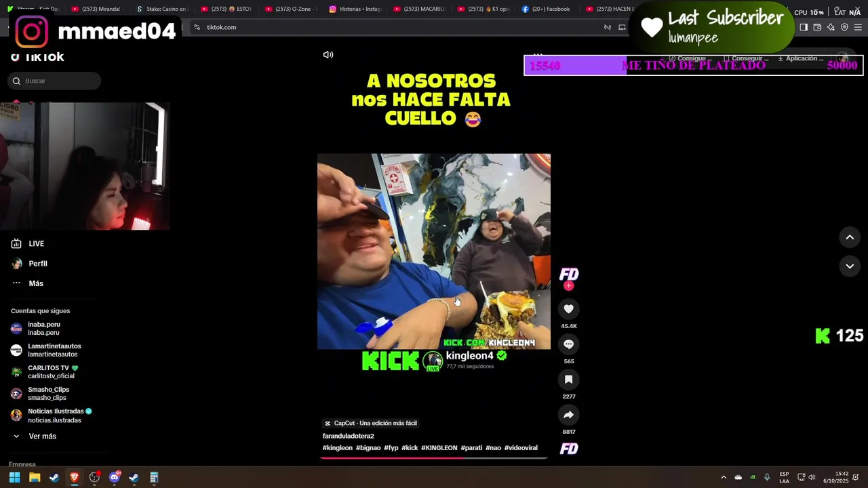Open the #kingleon hashtag
The width and height of the screenshot is (868, 488).
pos(338,448)
